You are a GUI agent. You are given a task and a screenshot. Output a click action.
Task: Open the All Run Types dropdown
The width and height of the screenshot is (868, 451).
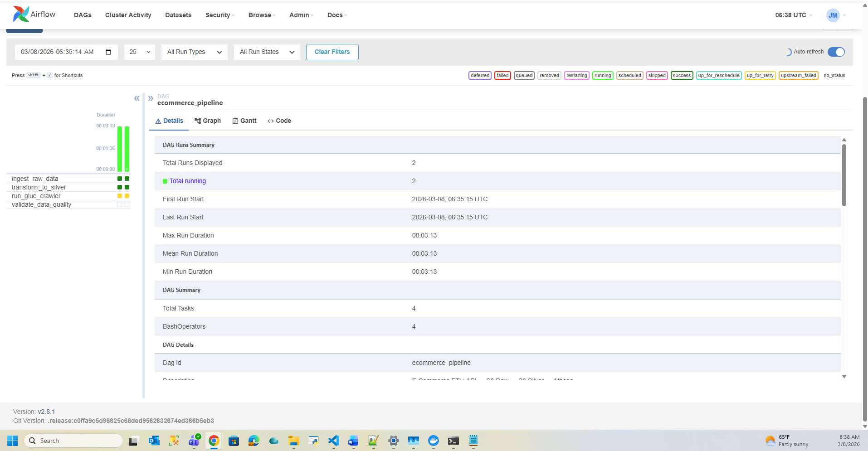tap(194, 52)
